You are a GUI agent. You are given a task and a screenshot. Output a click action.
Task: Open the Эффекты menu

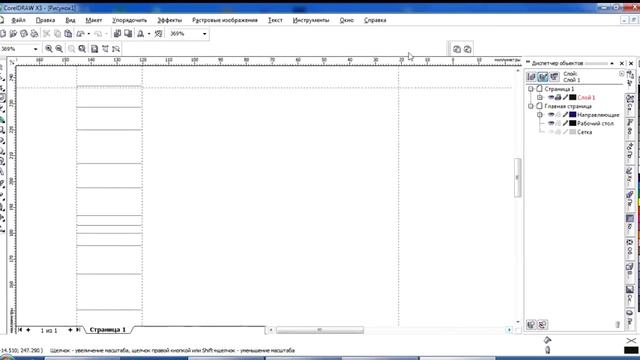(x=170, y=20)
